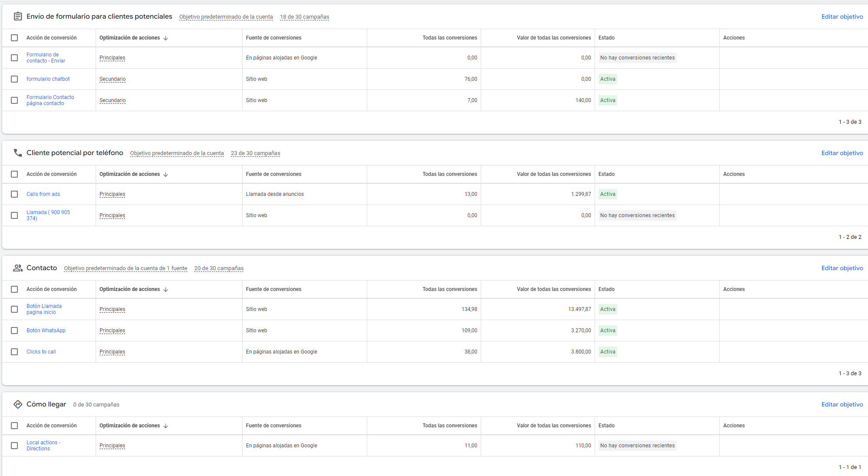Viewport: 868px width, 476px height.
Task: Check the Botón WhatsApp row
Action: click(x=14, y=331)
